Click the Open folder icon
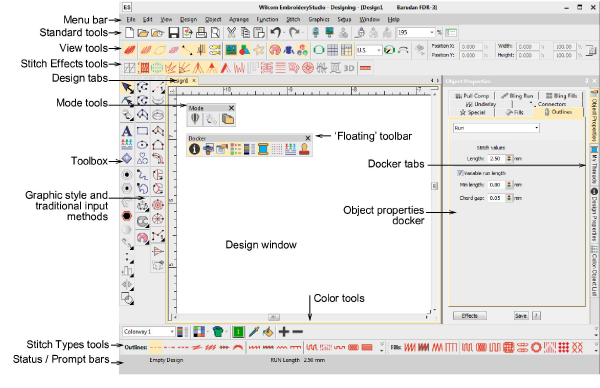Screen dimensions: 600x388 (x=143, y=33)
